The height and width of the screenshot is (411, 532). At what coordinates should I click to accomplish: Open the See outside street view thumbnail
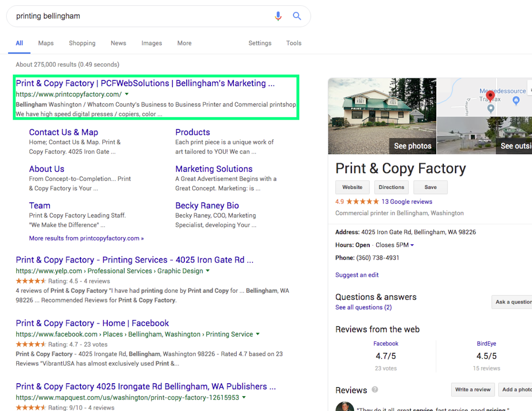tap(484, 135)
